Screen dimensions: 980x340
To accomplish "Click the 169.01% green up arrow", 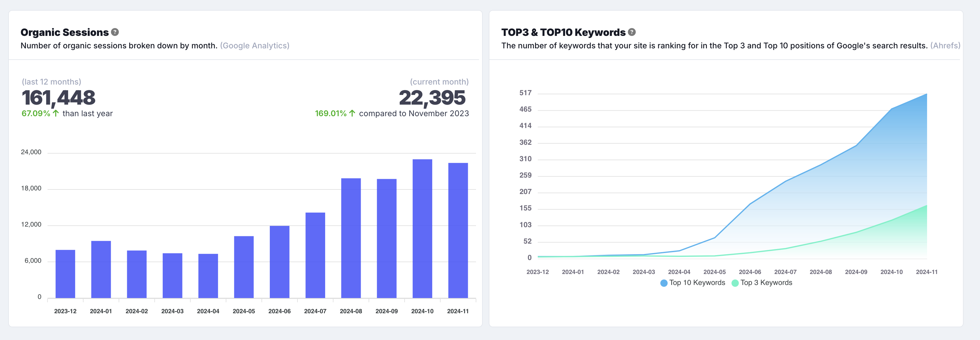I will (352, 113).
